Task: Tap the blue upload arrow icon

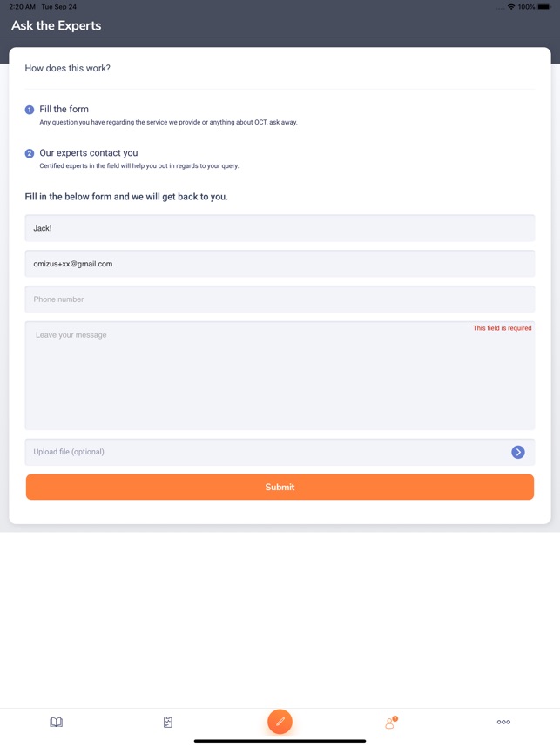Action: click(x=518, y=452)
